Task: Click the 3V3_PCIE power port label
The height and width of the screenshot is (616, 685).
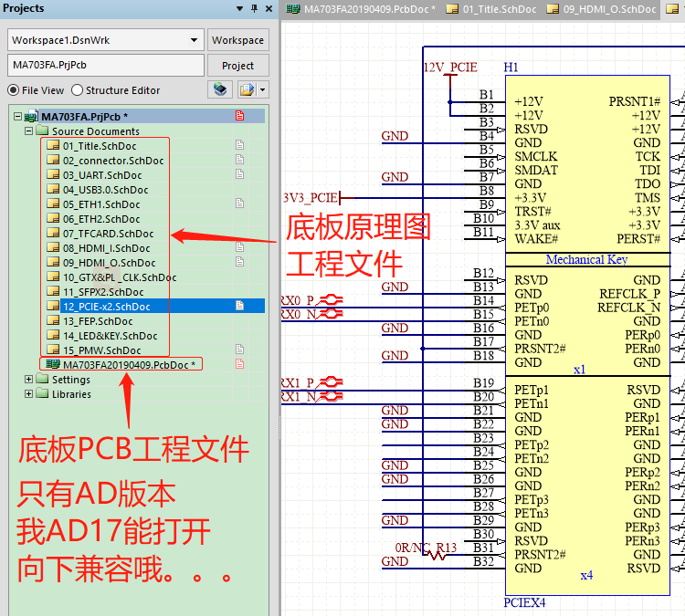Action: point(311,198)
